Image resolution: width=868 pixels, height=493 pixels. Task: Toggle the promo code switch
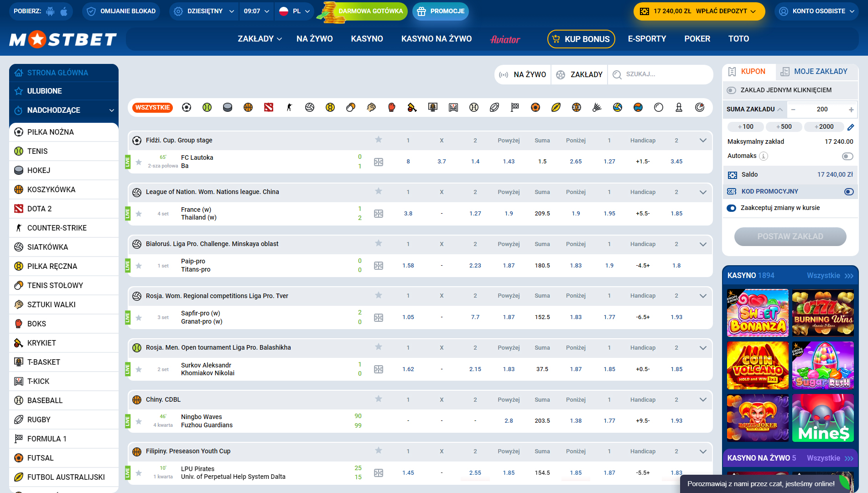(x=849, y=192)
